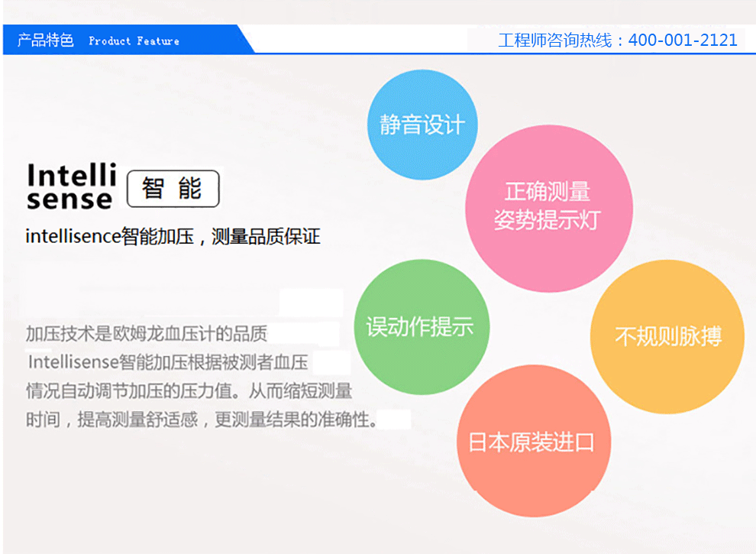756x554 pixels.
Task: Click the bold sense logo word
Action: [69, 200]
